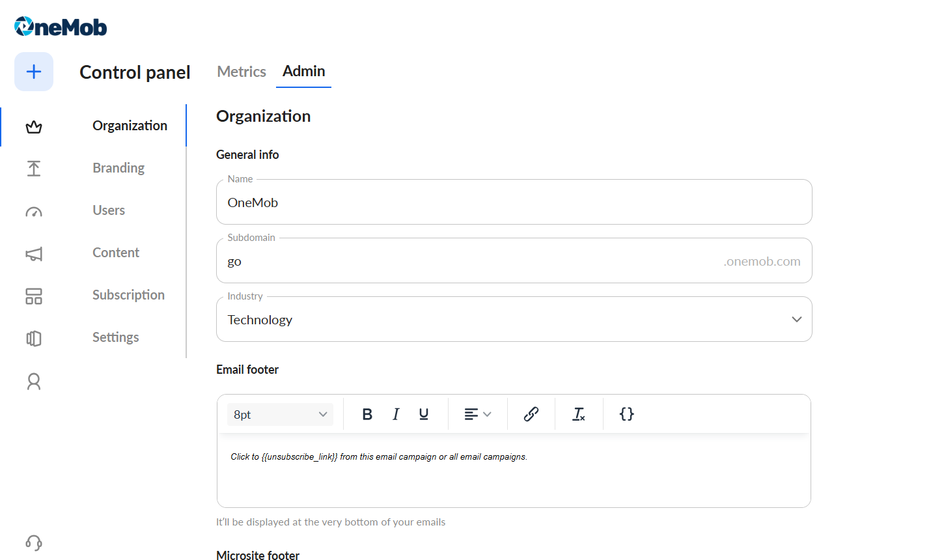Image resolution: width=931 pixels, height=560 pixels.
Task: Go to the Branding section
Action: 118,168
